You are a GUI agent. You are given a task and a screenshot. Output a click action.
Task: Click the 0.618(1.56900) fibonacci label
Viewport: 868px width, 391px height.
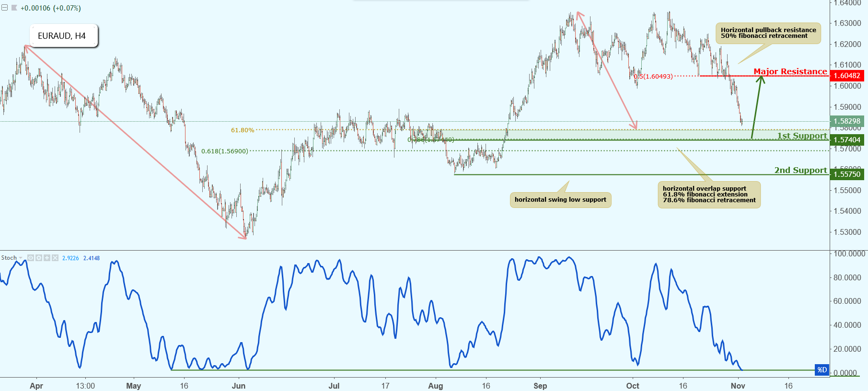pyautogui.click(x=225, y=151)
